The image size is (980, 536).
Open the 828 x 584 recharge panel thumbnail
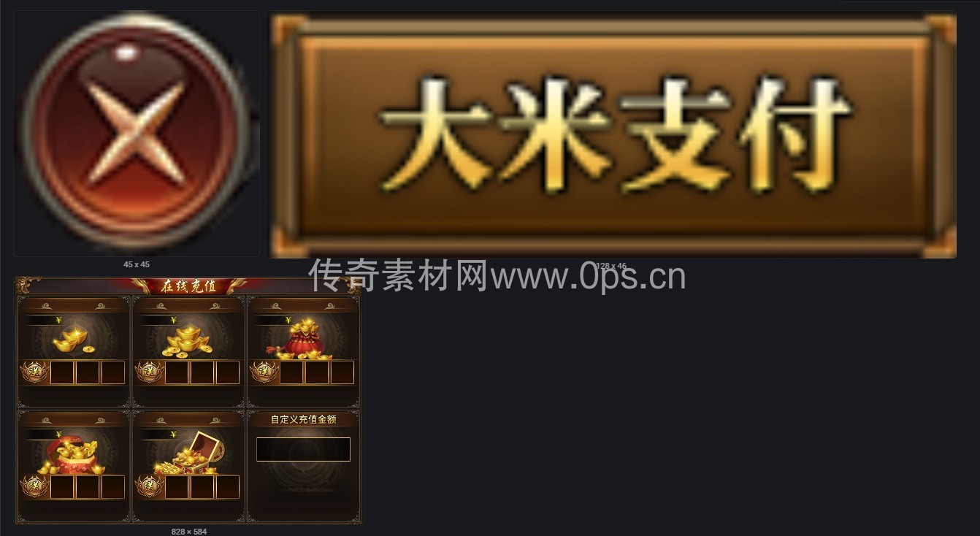click(x=188, y=400)
